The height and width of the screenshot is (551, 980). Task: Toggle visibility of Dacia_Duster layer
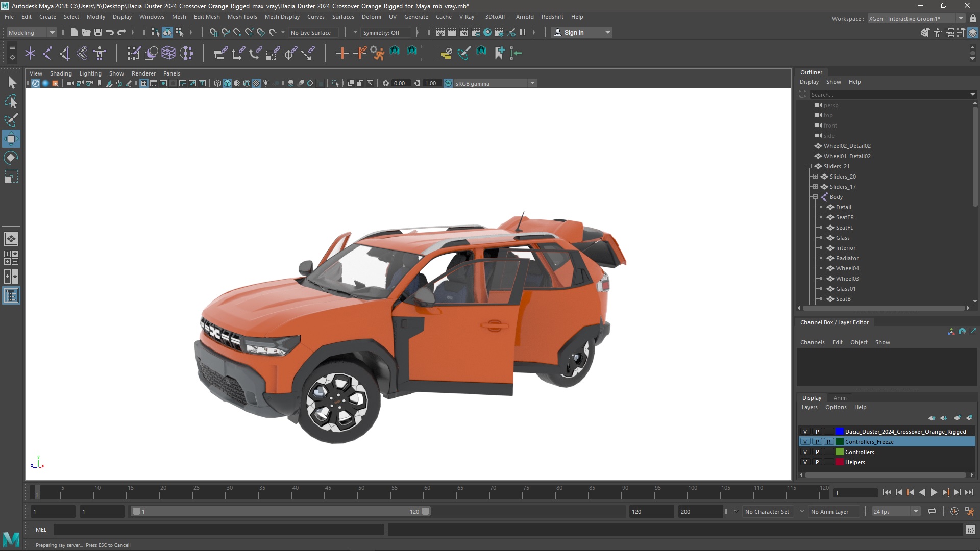[805, 432]
